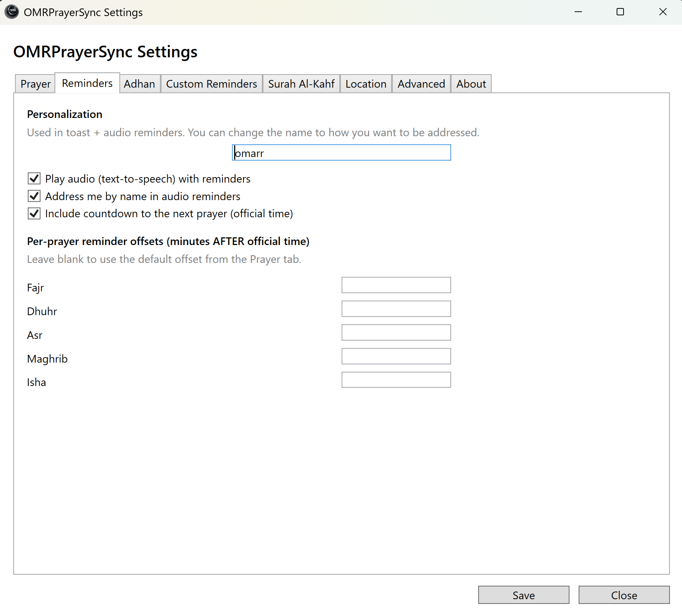
Task: Click the Close button at bottom
Action: click(624, 595)
